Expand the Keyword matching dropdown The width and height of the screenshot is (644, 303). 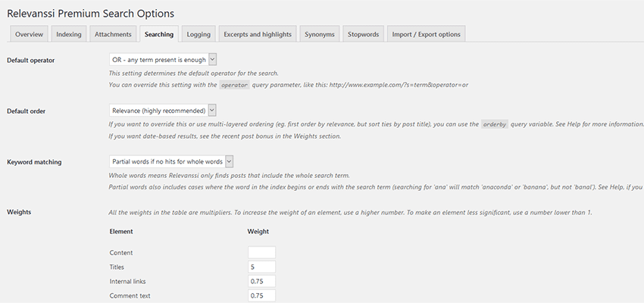coord(171,161)
